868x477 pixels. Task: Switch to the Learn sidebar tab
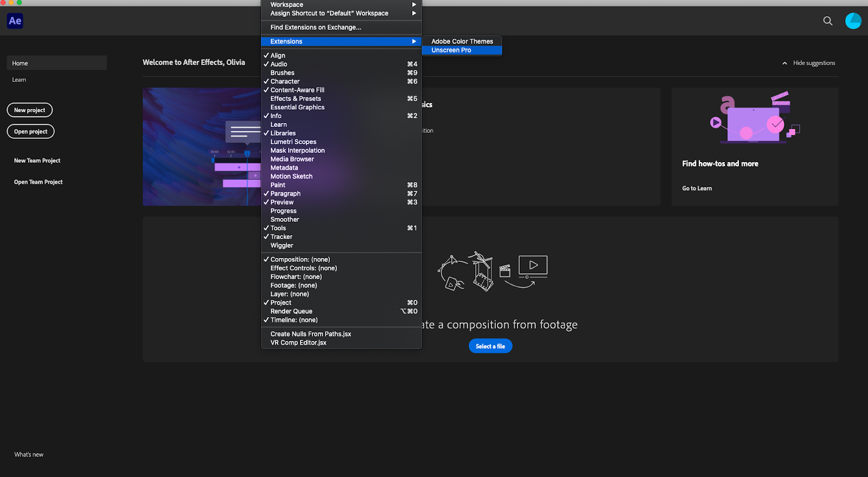click(20, 80)
